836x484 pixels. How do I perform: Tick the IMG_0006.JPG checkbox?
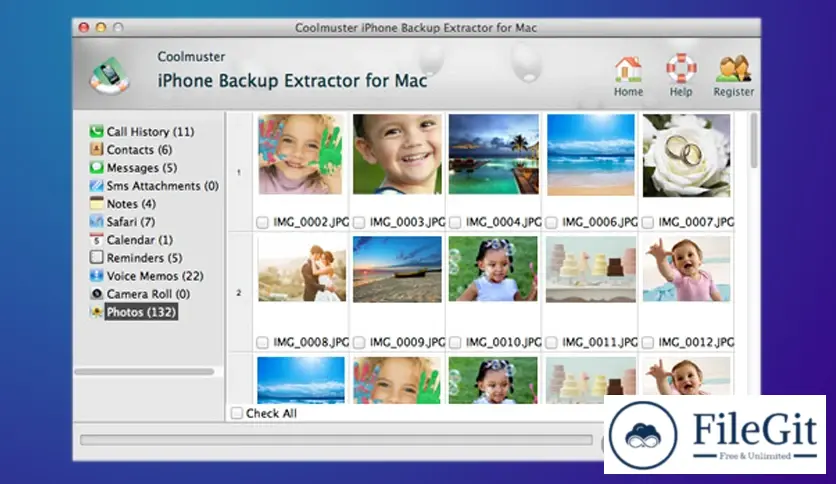(x=552, y=222)
